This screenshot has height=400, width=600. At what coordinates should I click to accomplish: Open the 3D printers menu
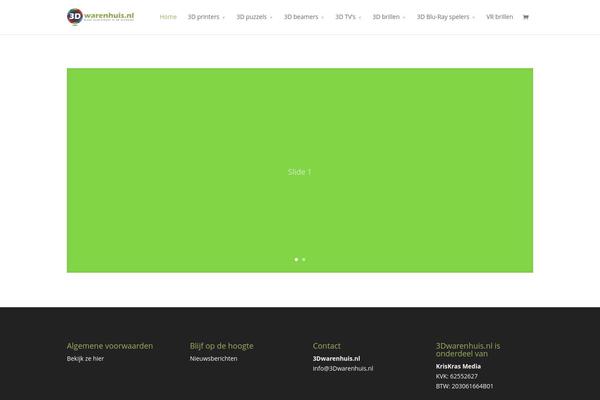pyautogui.click(x=203, y=17)
